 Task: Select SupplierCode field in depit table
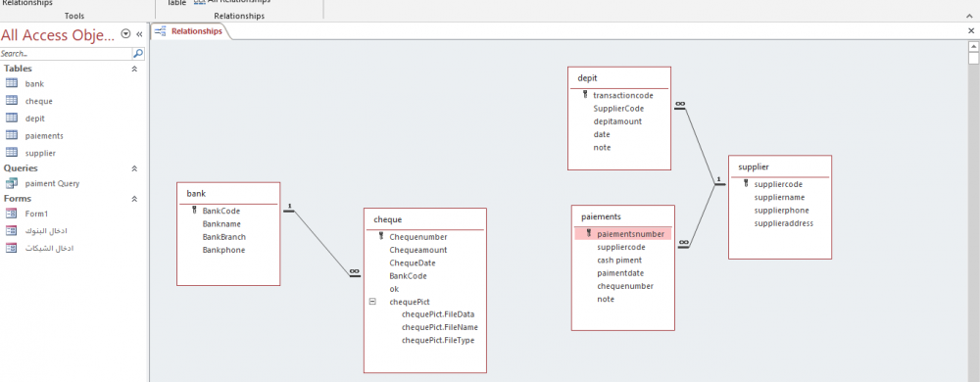618,109
